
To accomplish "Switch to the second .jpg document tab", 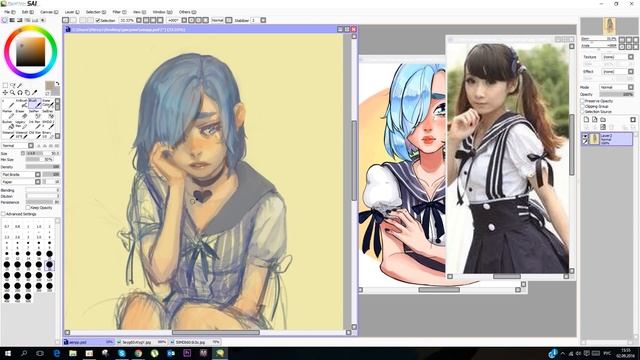I will pyautogui.click(x=141, y=342).
